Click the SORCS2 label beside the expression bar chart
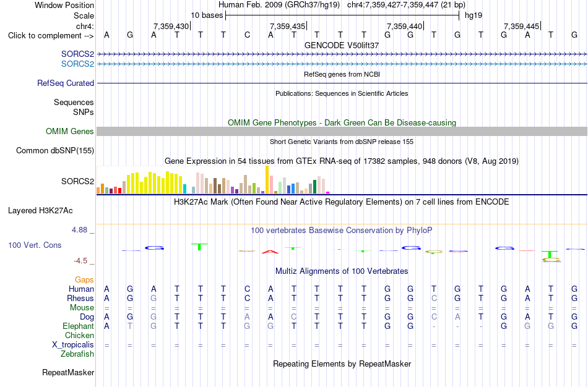The height and width of the screenshot is (387, 588). coord(77,181)
